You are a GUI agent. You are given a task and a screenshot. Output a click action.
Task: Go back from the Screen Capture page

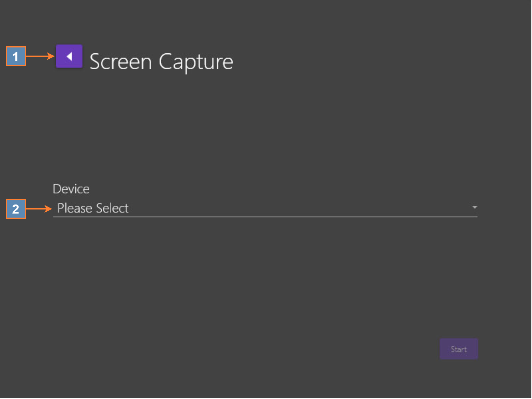tap(69, 57)
